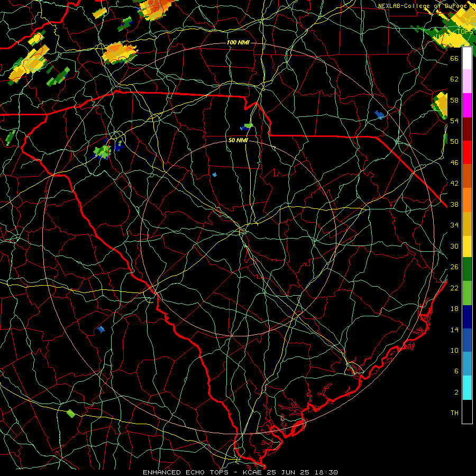The image size is (476, 476).
Task: Click the dark red legend swatch
Action: (467, 129)
